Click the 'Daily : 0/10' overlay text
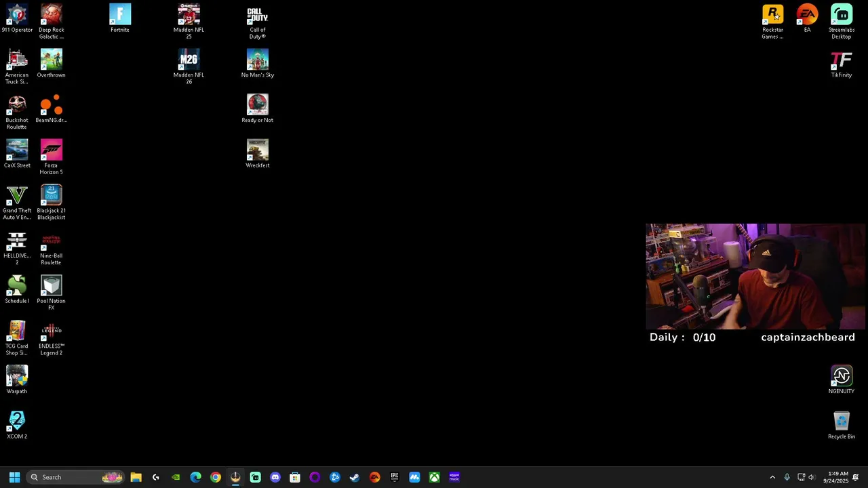 point(682,338)
